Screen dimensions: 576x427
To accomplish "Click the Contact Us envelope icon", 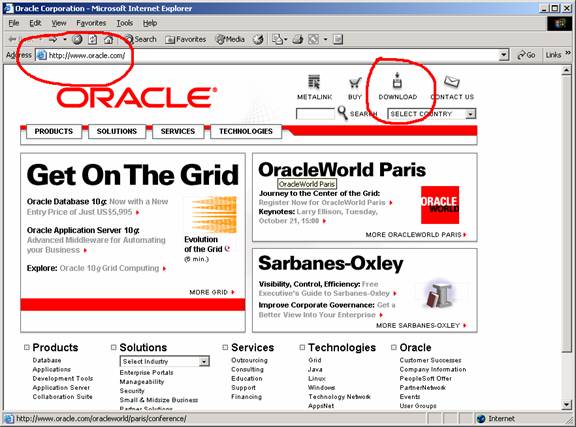I will 452,82.
